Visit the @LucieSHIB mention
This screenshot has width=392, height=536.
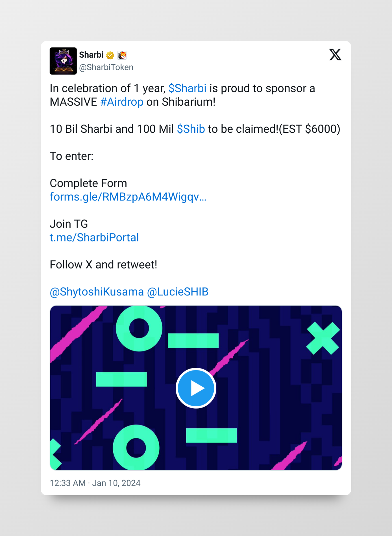[x=178, y=292]
